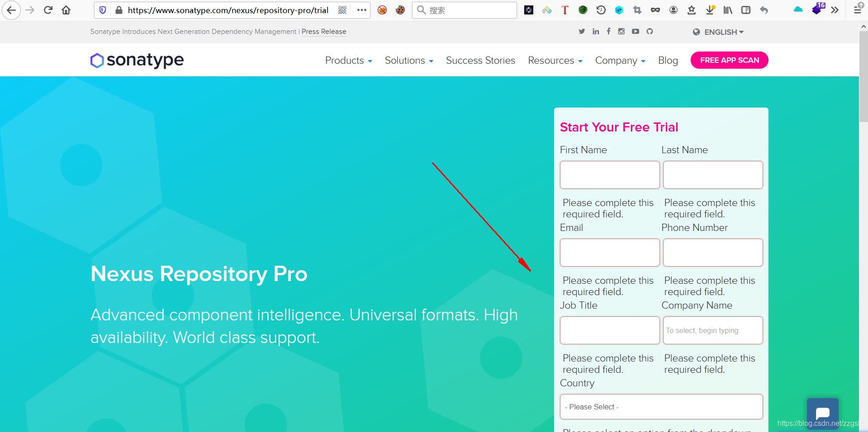Focus the Last Name field

coord(713,175)
